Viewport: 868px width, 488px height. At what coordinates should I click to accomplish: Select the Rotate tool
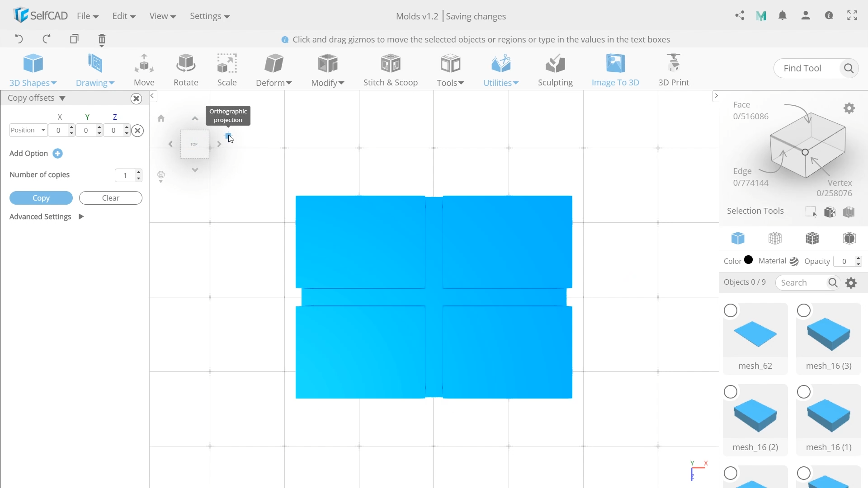click(x=185, y=68)
